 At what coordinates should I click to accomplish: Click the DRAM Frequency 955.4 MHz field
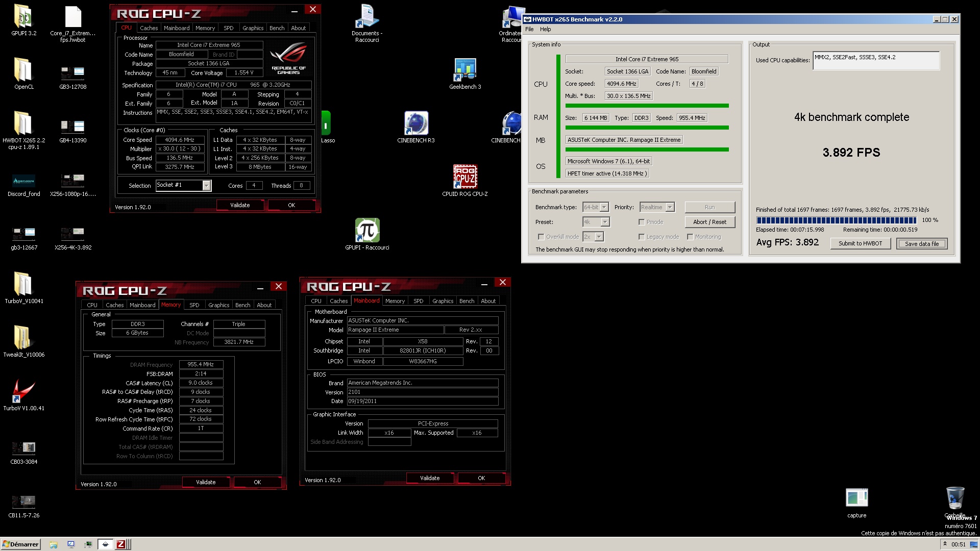click(x=201, y=365)
